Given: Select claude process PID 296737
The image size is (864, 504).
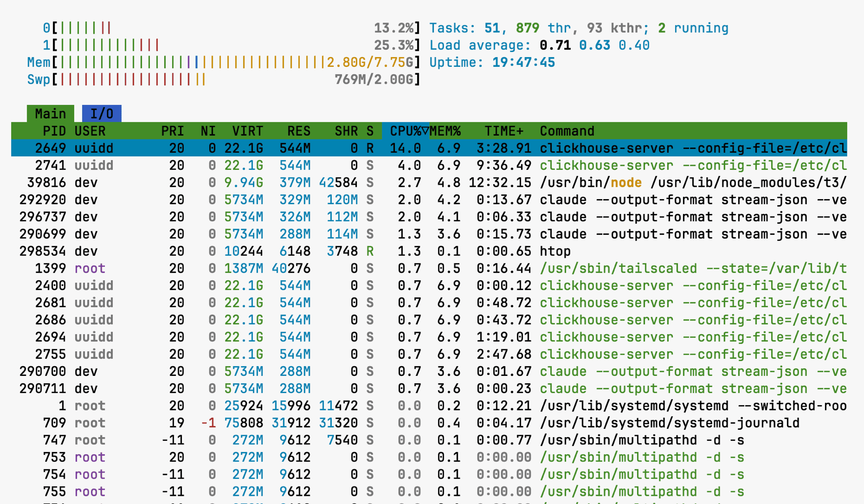Looking at the screenshot, I should (x=429, y=217).
